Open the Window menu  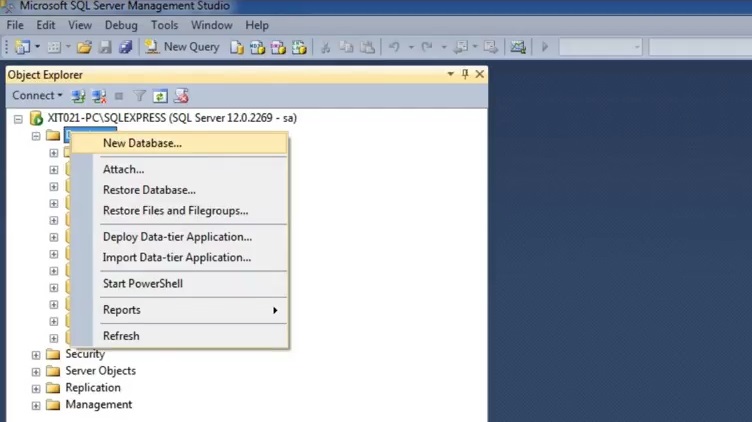pos(212,25)
